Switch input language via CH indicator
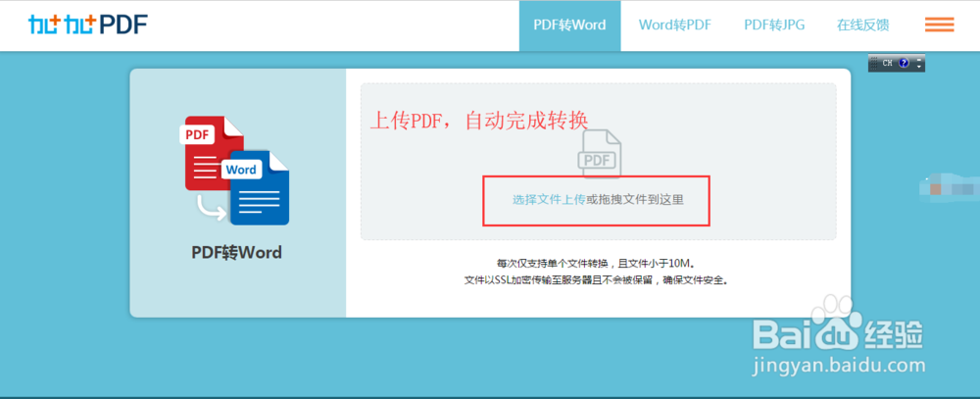Image resolution: width=980 pixels, height=399 pixels. pos(888,63)
